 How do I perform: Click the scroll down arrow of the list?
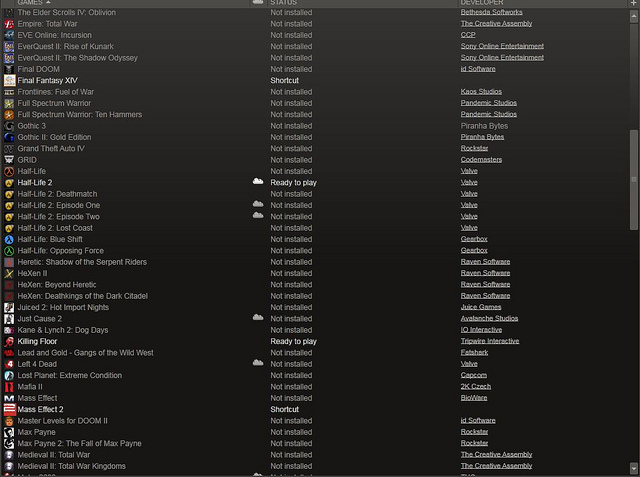click(633, 467)
